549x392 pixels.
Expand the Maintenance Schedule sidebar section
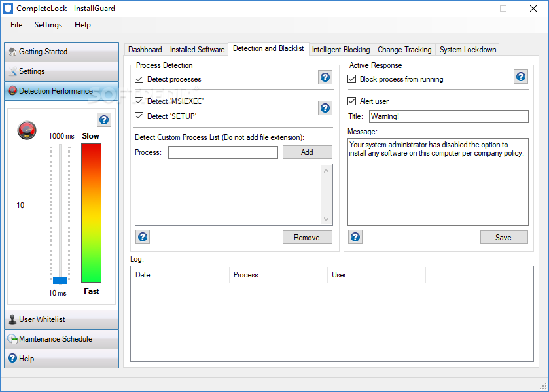coord(62,339)
